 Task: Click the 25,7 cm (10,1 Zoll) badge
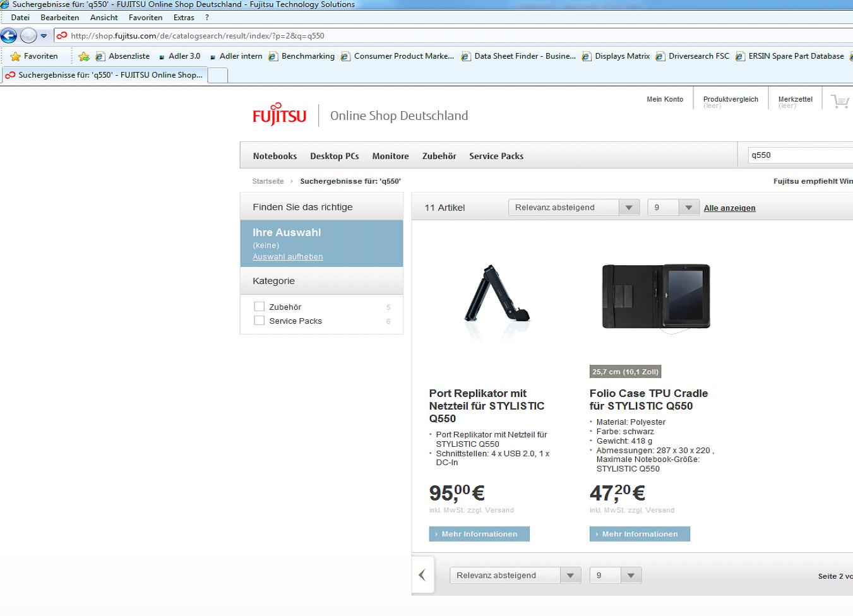[625, 372]
